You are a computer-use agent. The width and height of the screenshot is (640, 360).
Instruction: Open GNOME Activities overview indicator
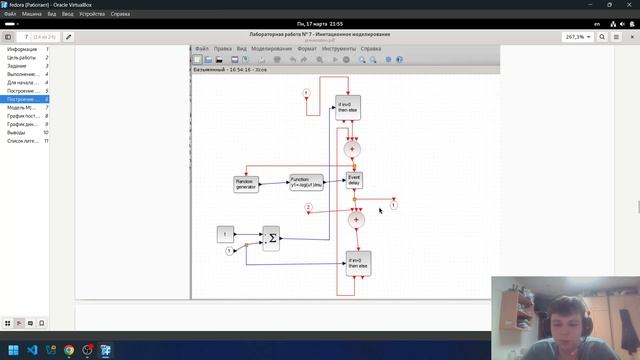point(11,24)
